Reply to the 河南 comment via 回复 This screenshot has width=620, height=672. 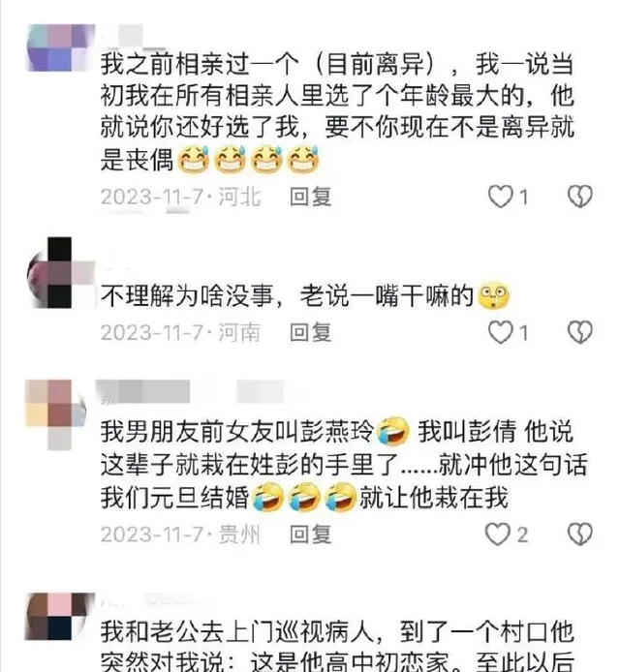pyautogui.click(x=310, y=332)
